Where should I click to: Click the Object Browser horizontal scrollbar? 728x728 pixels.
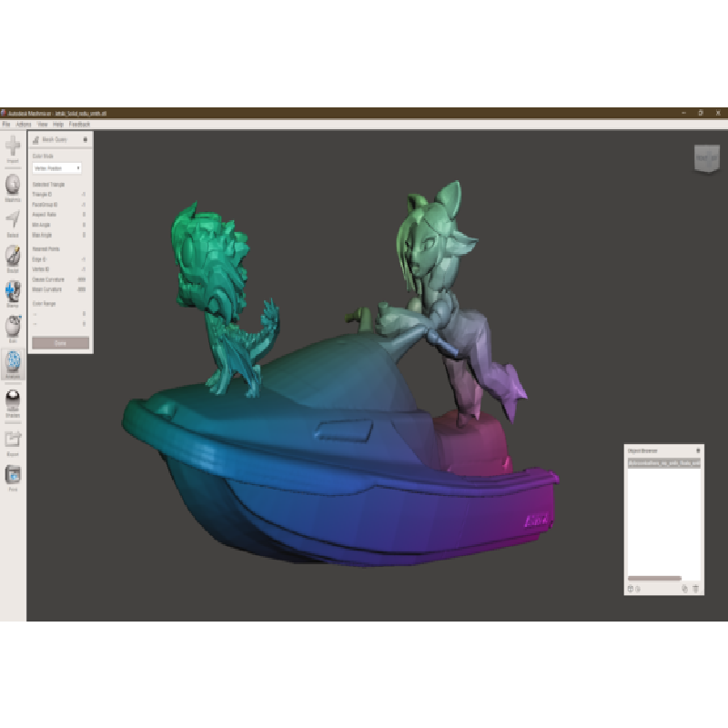654,578
